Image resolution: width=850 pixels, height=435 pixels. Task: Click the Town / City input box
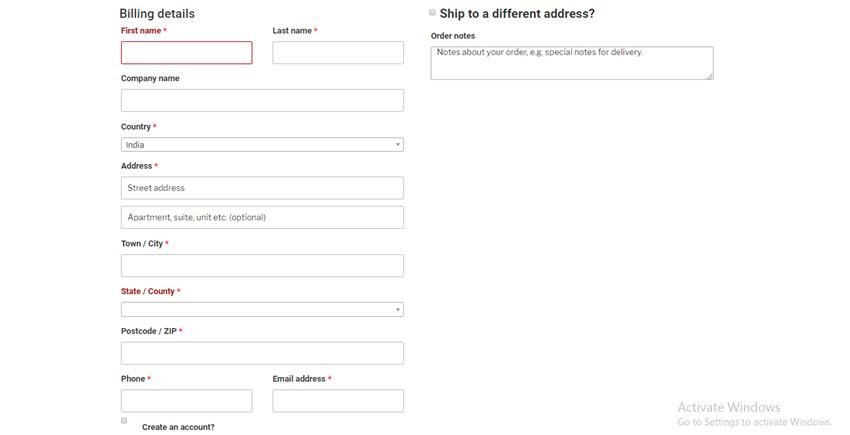click(262, 265)
